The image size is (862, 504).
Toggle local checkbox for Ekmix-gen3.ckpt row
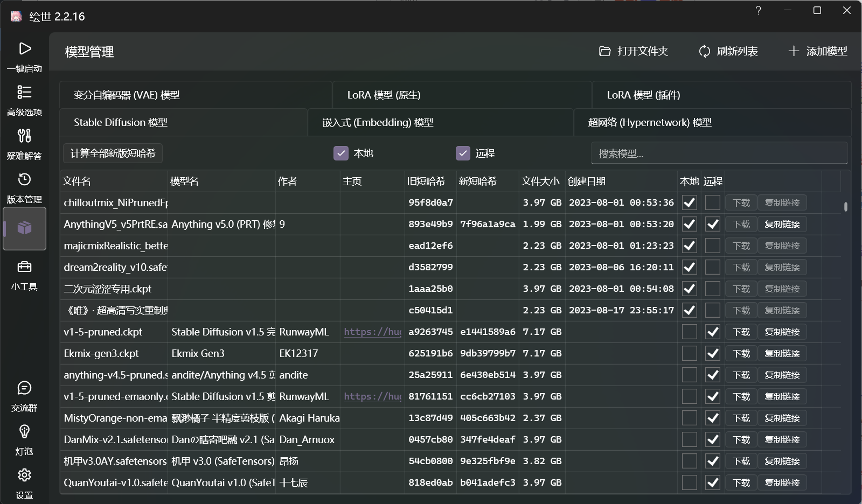click(x=690, y=353)
